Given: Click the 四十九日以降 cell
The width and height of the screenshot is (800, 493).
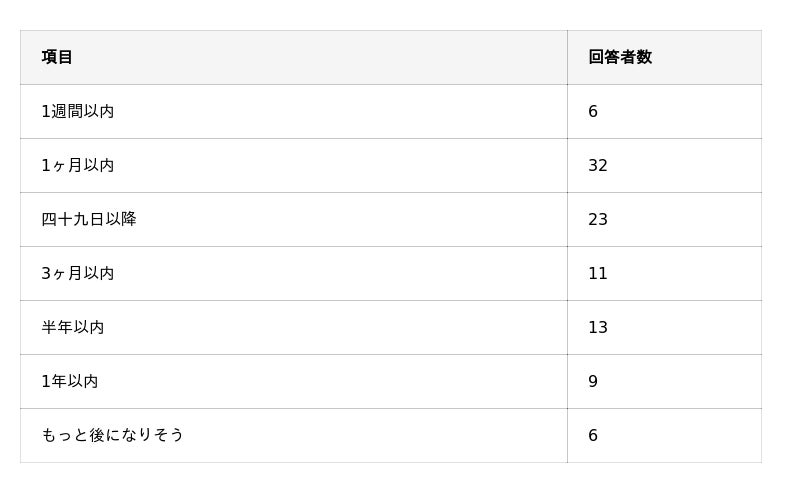Looking at the screenshot, I should tap(89, 219).
